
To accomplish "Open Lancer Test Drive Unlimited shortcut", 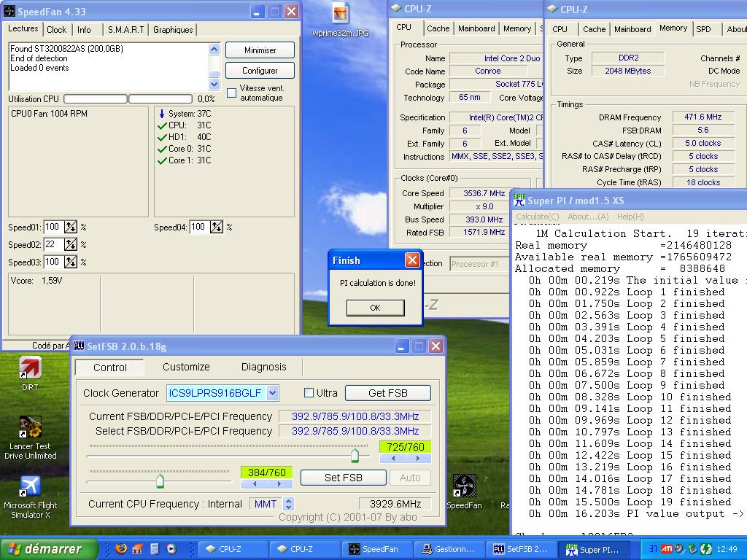I will tap(30, 437).
